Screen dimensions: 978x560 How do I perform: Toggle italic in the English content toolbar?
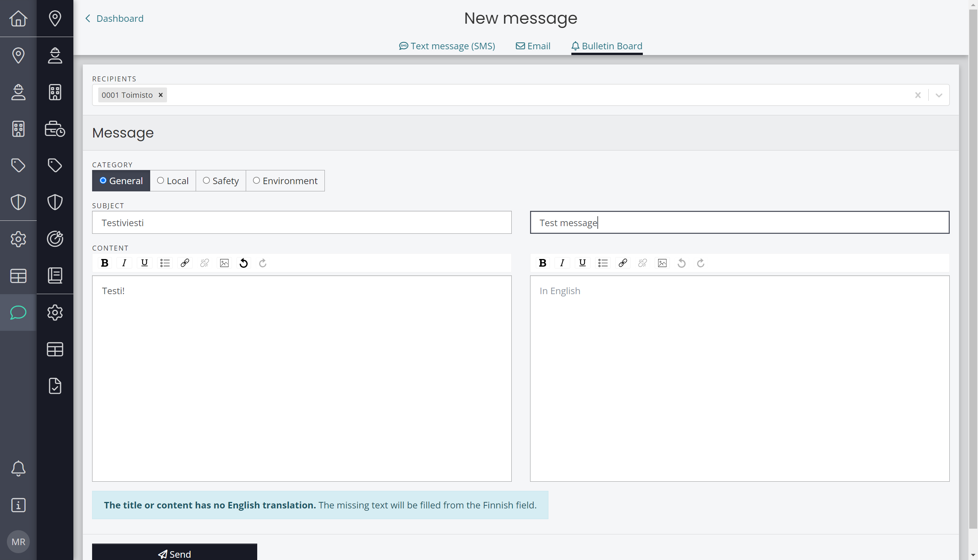tap(562, 263)
